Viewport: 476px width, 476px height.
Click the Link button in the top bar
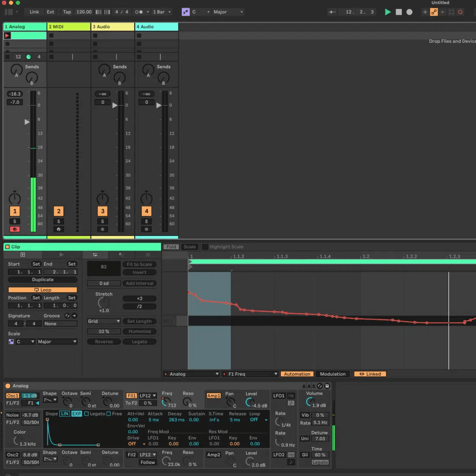click(x=34, y=12)
